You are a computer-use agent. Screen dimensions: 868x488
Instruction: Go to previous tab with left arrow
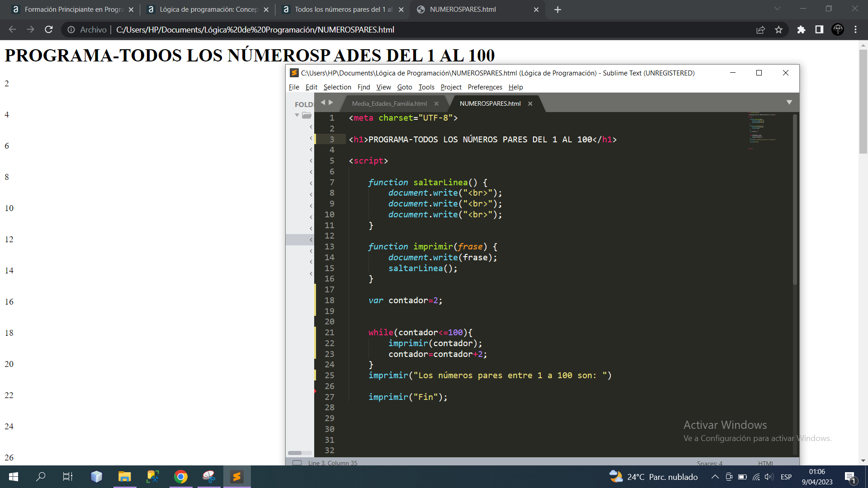tap(323, 103)
